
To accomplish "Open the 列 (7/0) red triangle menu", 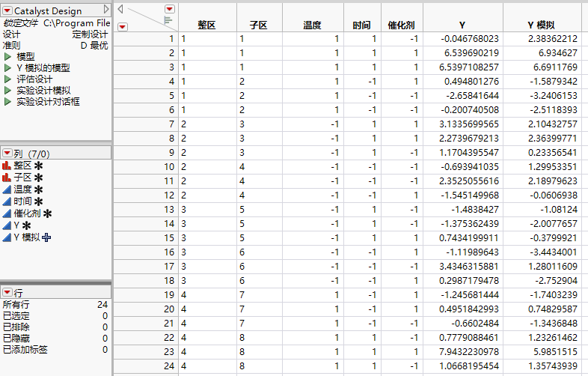I will pyautogui.click(x=7, y=153).
